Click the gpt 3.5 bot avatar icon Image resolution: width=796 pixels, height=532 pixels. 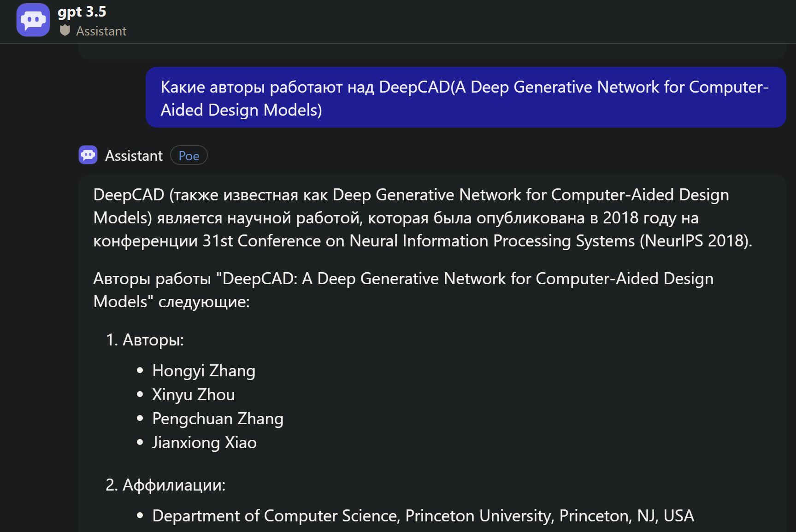click(x=33, y=20)
